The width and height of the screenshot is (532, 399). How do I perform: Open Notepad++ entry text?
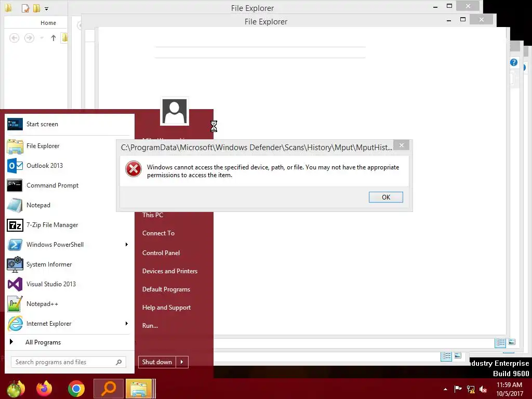[x=43, y=304]
